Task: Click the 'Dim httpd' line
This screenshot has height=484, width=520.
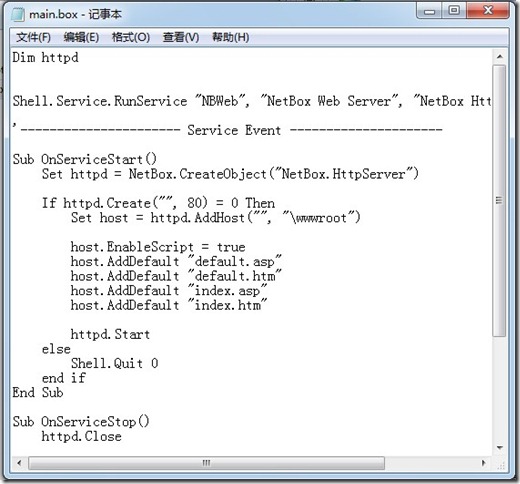Action: [46, 58]
